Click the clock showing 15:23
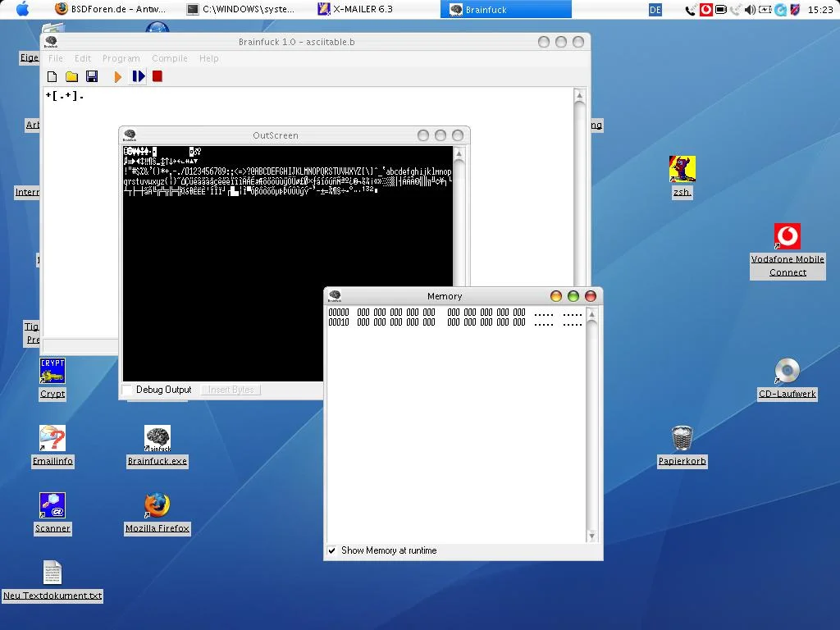 pyautogui.click(x=820, y=10)
